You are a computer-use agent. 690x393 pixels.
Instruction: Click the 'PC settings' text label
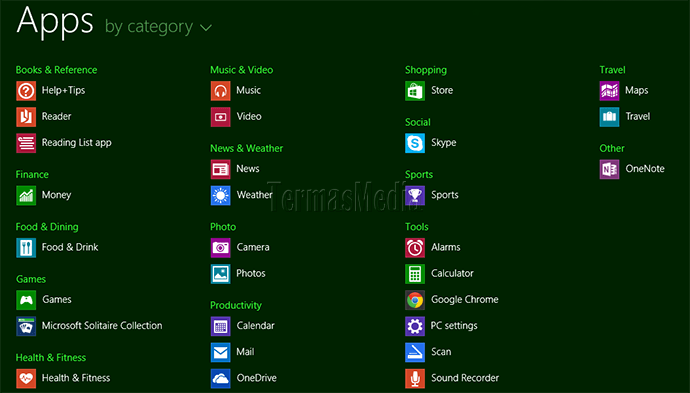pos(454,326)
